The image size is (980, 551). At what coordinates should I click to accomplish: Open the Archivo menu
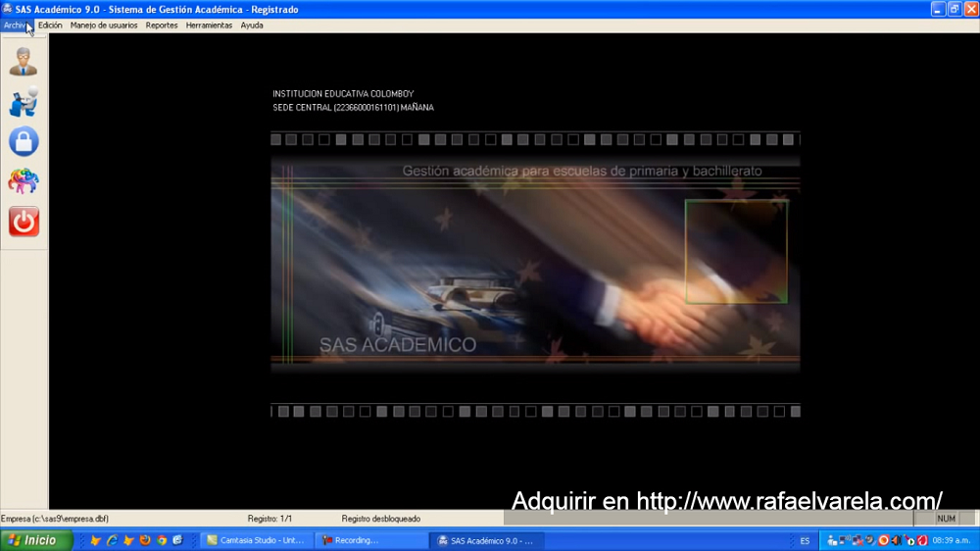(15, 25)
